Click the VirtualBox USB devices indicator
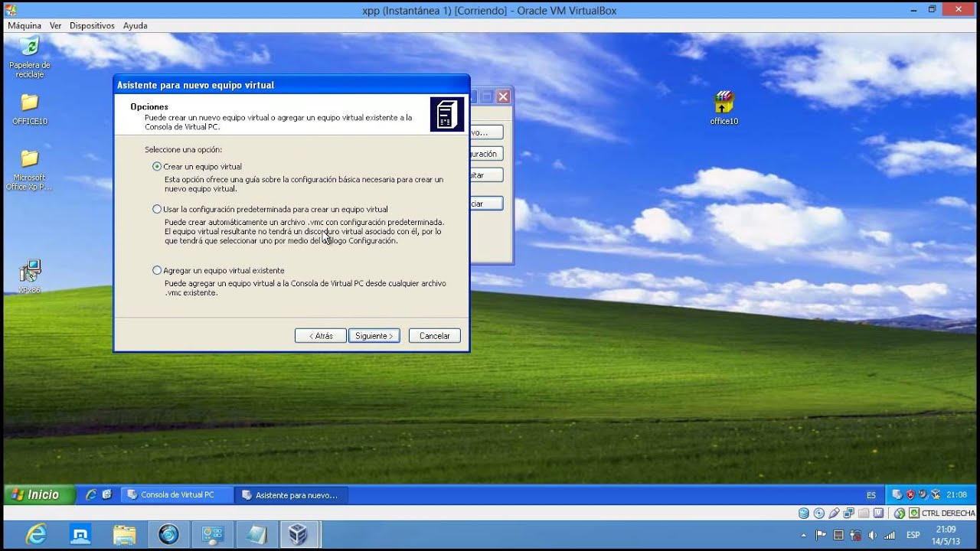 click(x=835, y=514)
